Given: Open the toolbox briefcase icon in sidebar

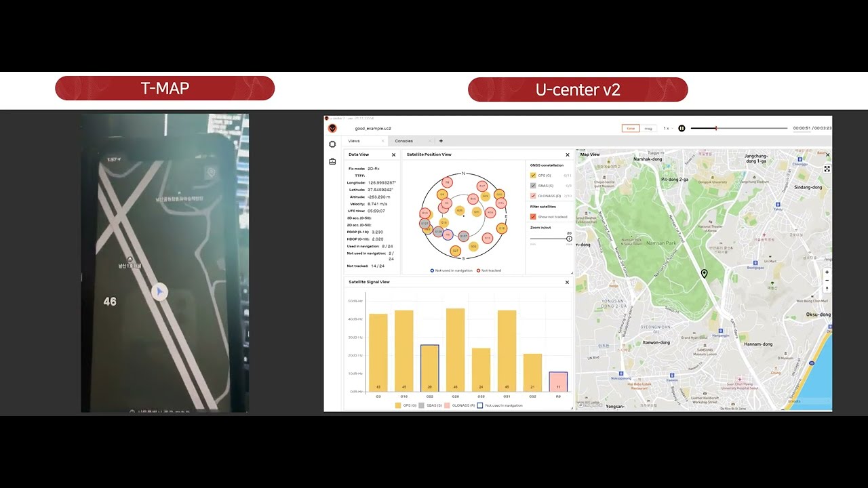Looking at the screenshot, I should (332, 161).
